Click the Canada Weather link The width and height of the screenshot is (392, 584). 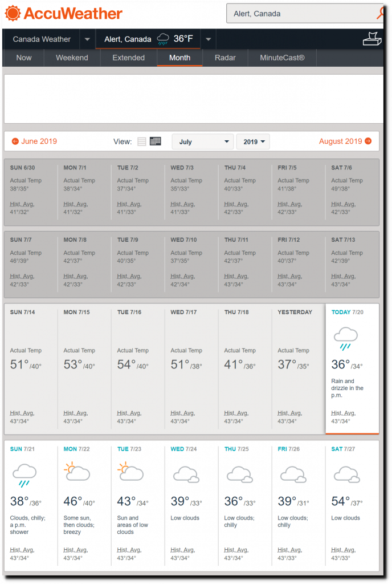coord(42,39)
